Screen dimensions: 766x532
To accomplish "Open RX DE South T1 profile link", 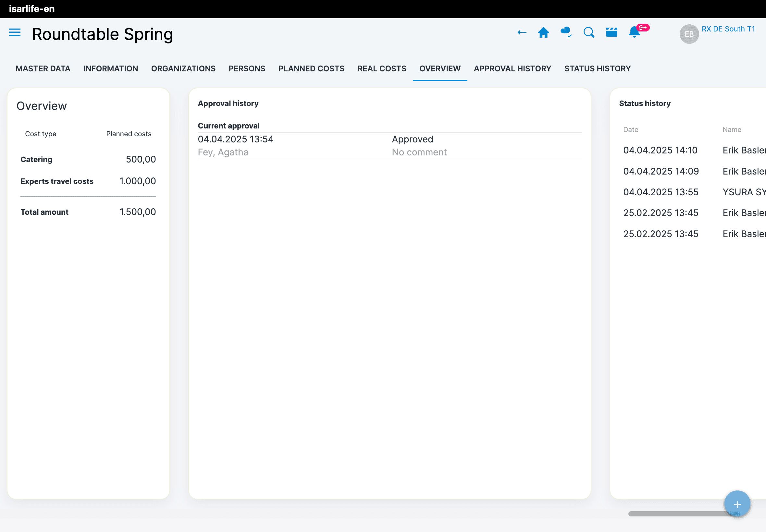I will coord(728,29).
